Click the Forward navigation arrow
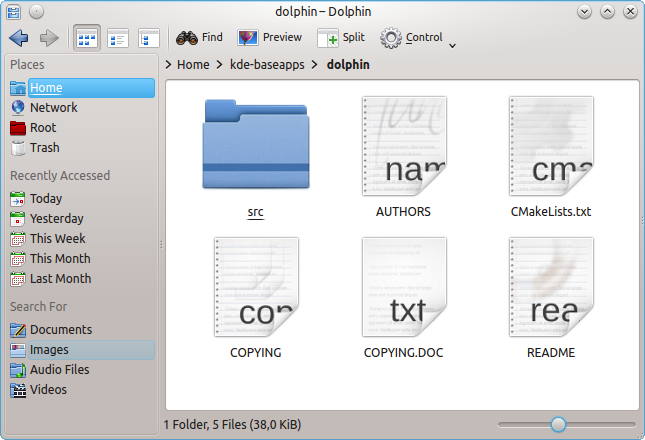The height and width of the screenshot is (440, 645). pyautogui.click(x=48, y=38)
